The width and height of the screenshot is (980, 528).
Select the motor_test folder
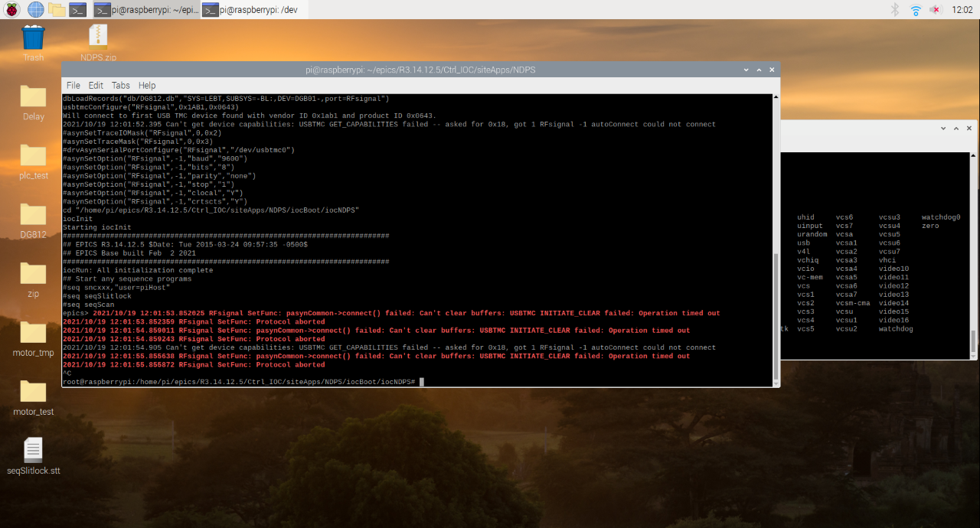(34, 398)
